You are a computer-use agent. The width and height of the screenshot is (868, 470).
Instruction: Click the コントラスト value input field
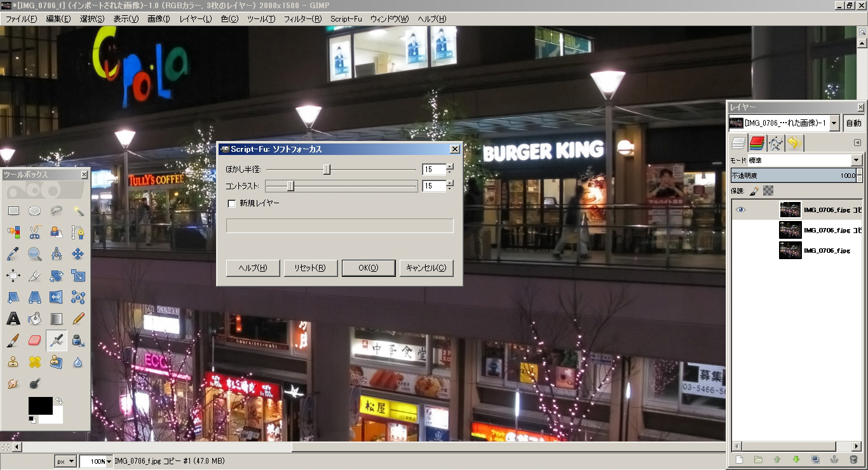coord(434,186)
